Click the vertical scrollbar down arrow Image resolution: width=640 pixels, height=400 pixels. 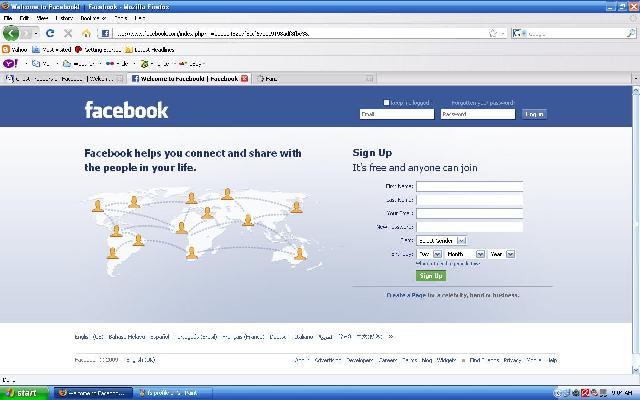[x=636, y=370]
